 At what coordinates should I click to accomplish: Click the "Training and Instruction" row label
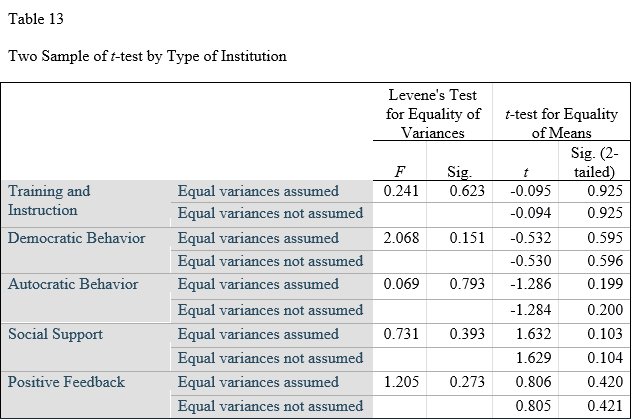click(x=49, y=200)
